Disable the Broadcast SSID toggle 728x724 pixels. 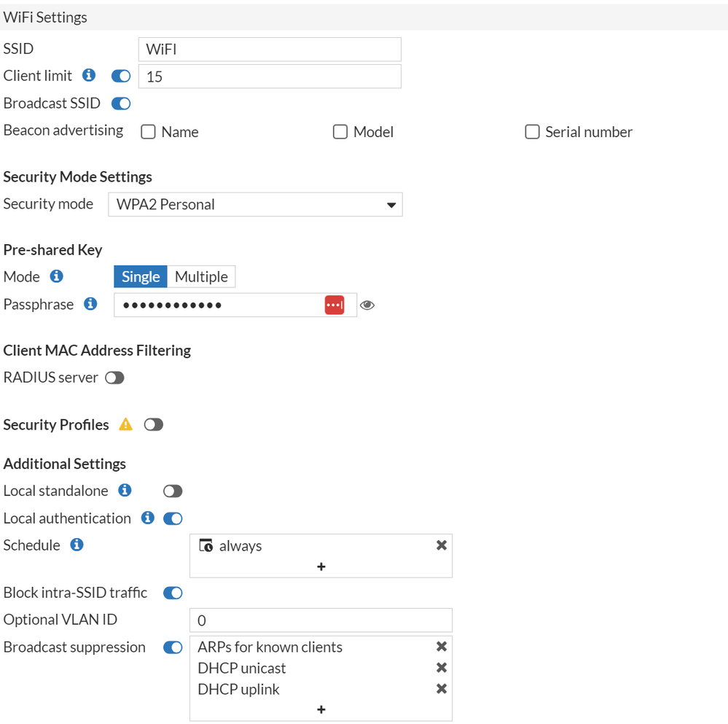coord(121,104)
